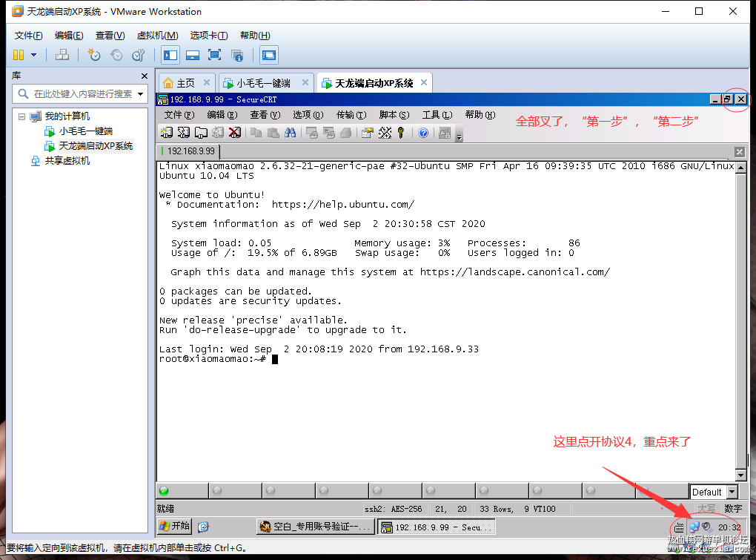Select the 192.168.9.99 session tab

coord(188,151)
